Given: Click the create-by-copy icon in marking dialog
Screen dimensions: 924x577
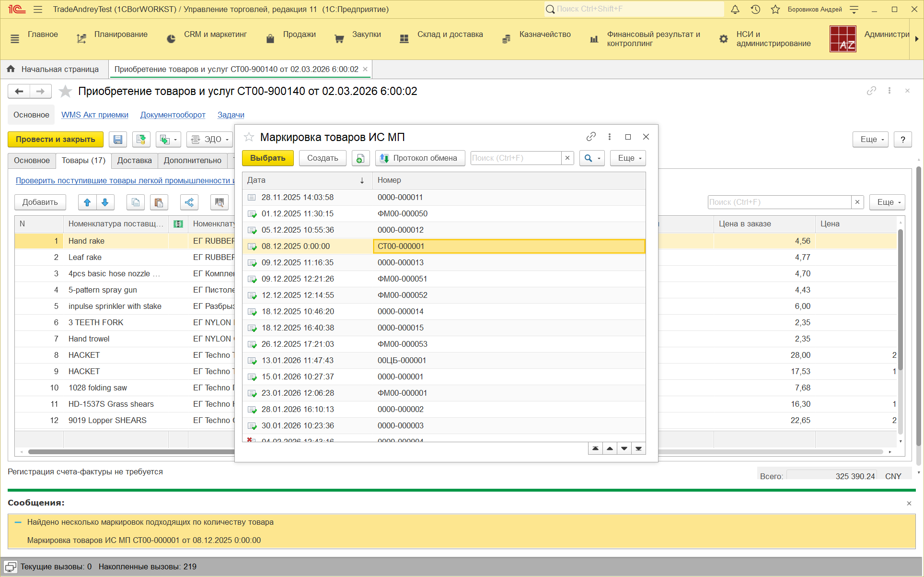Looking at the screenshot, I should (360, 158).
